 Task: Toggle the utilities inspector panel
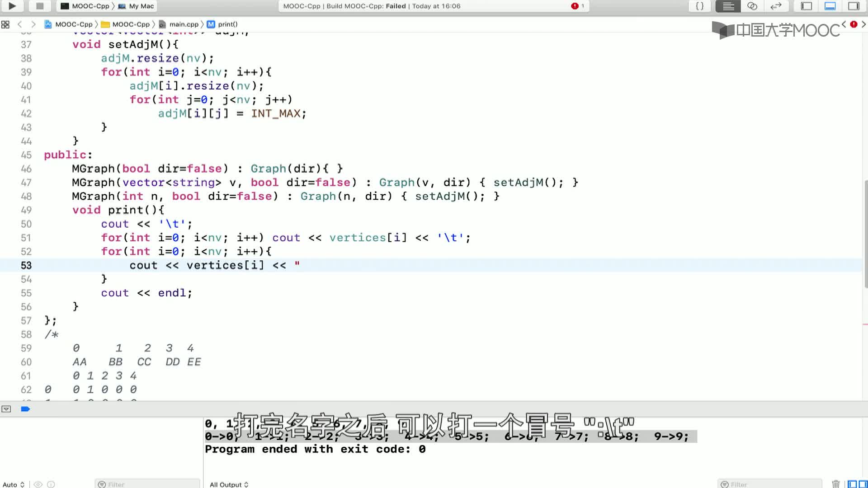[854, 6]
